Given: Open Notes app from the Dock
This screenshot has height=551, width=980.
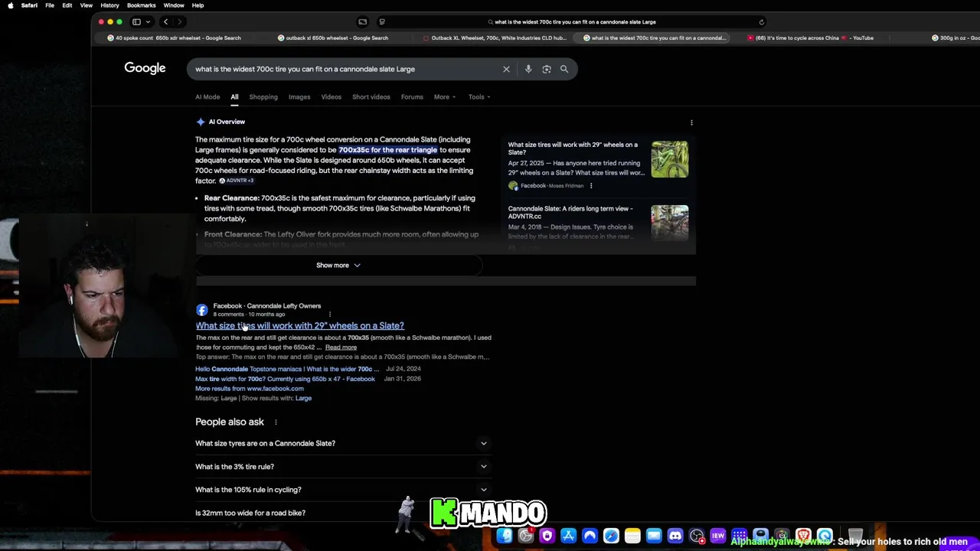Looking at the screenshot, I should tap(632, 536).
